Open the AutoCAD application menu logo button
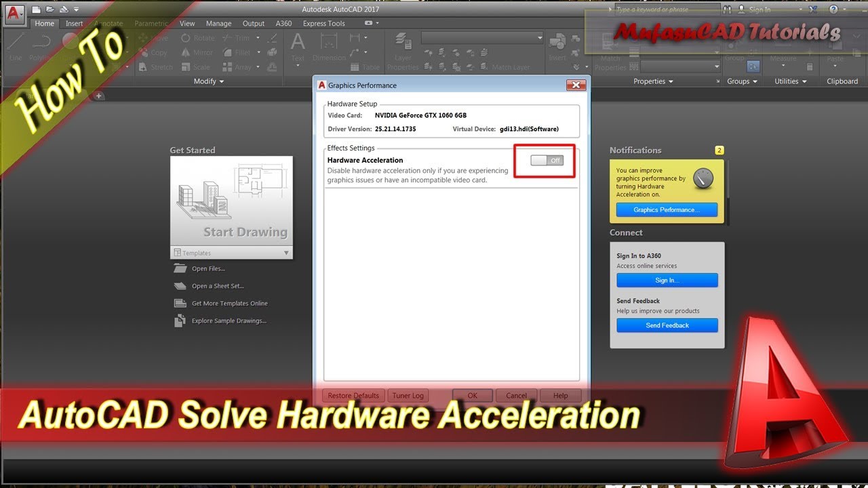Screen dimensions: 868x488 click(x=14, y=14)
